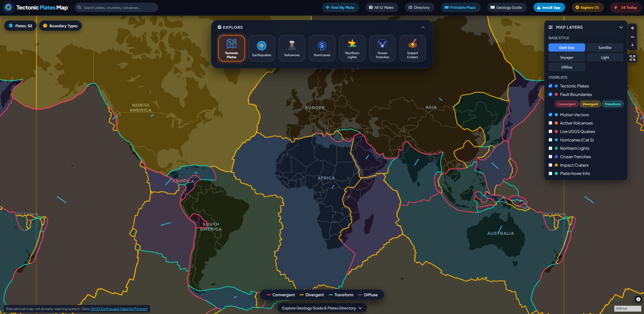This screenshot has height=314, width=644.
Task: Open the Earthquakes explore card
Action: click(x=262, y=48)
